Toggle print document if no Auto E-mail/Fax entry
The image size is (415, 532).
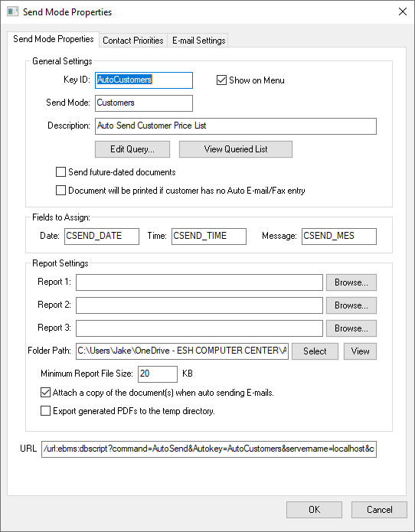tap(60, 191)
